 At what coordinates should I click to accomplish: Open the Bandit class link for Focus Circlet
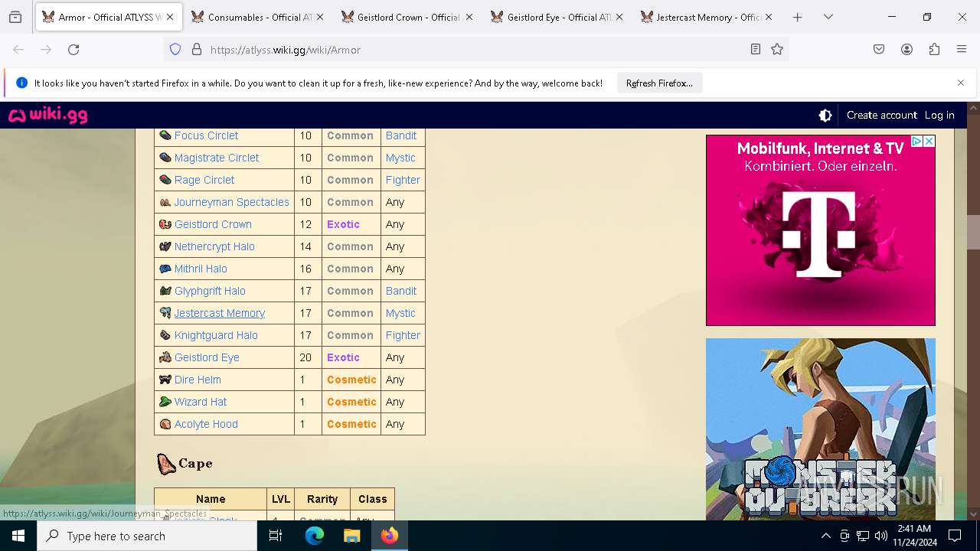pyautogui.click(x=401, y=135)
